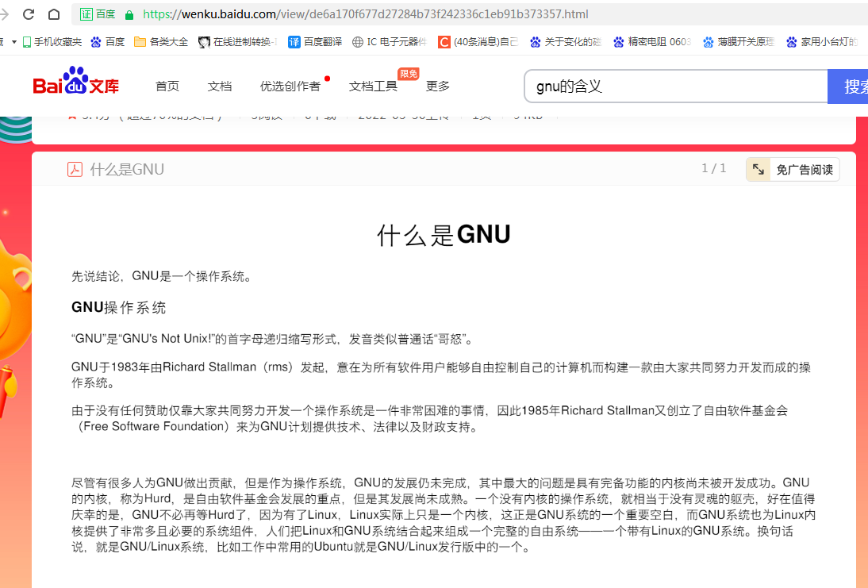The width and height of the screenshot is (868, 588).
Task: Click the reload page icon
Action: click(x=28, y=13)
